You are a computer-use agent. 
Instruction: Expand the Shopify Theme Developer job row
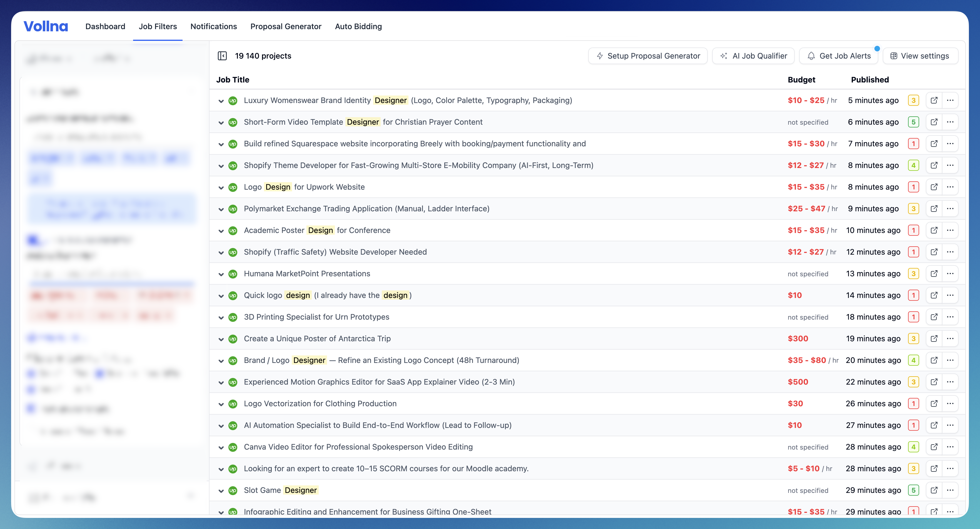[221, 166]
